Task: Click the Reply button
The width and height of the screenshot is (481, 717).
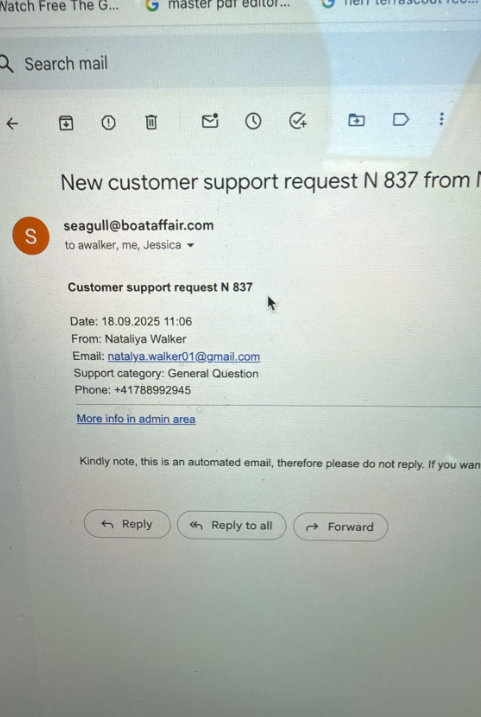Action: (127, 524)
